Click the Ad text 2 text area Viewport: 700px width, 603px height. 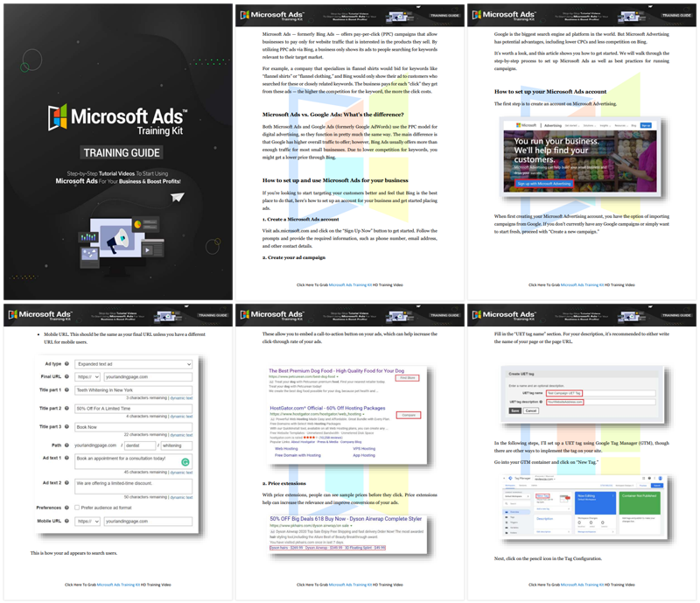(x=134, y=487)
